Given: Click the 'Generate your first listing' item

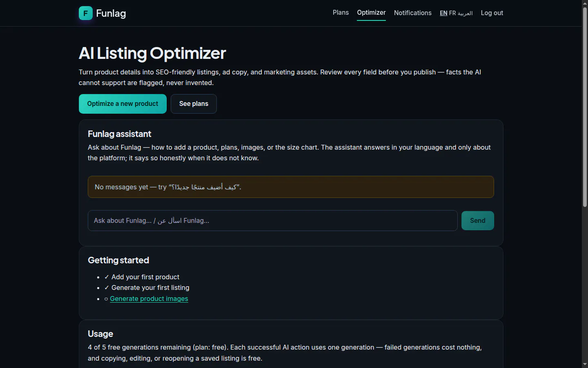Looking at the screenshot, I should point(147,288).
